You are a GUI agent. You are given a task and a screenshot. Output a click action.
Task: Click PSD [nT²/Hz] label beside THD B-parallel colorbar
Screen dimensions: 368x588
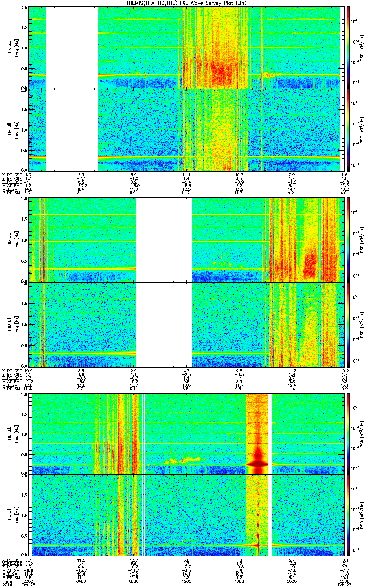(x=362, y=324)
